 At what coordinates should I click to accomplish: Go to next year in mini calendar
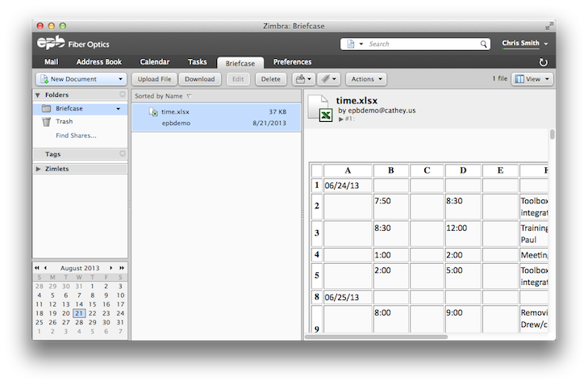click(x=122, y=267)
